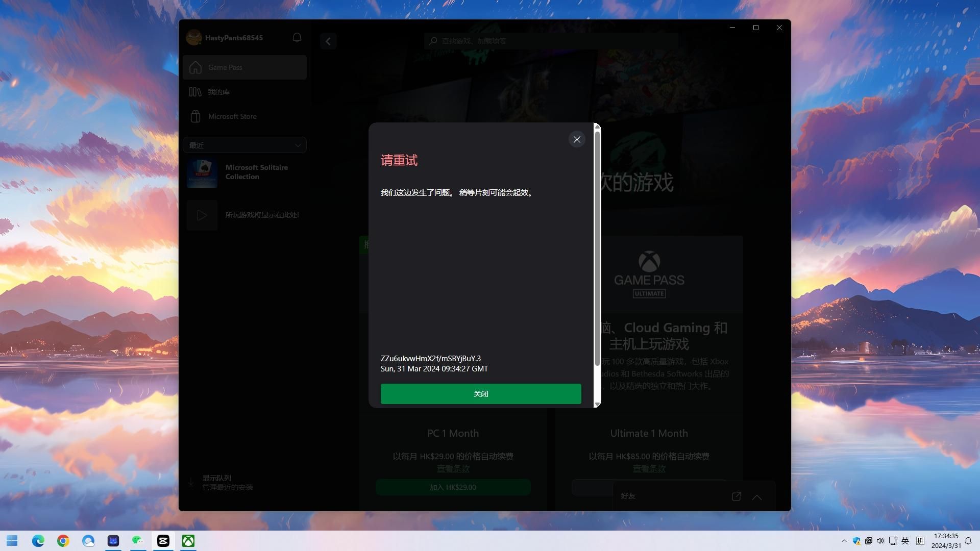Viewport: 980px width, 551px height.
Task: Open CapCut from the taskbar
Action: pos(163,541)
